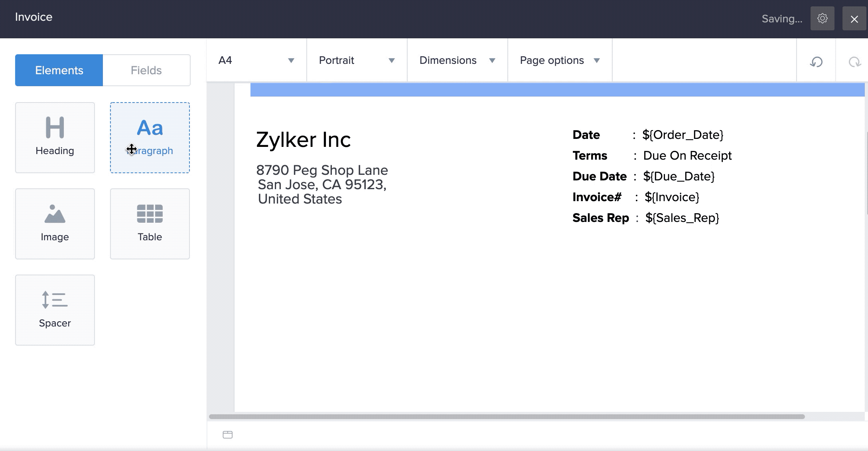868x451 pixels.
Task: Click the horizontal scrollbar below canvas
Action: coord(507,417)
